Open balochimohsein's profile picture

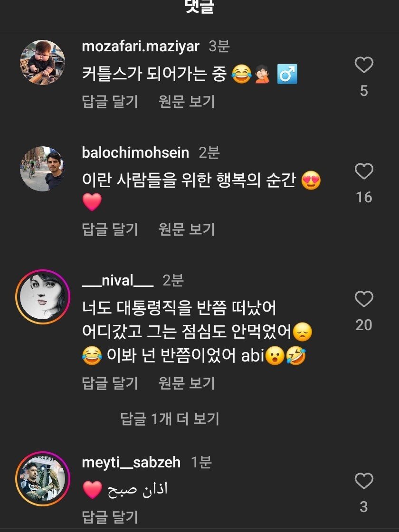[43, 169]
